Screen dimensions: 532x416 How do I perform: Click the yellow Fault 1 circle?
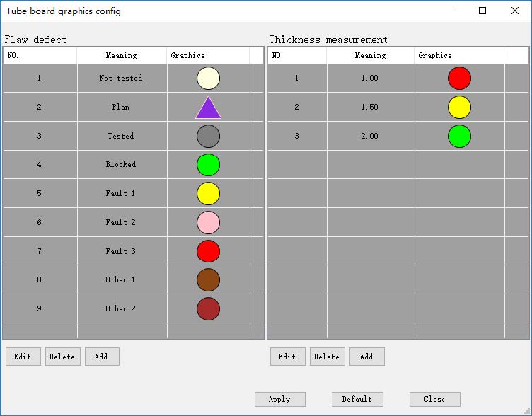coord(208,193)
